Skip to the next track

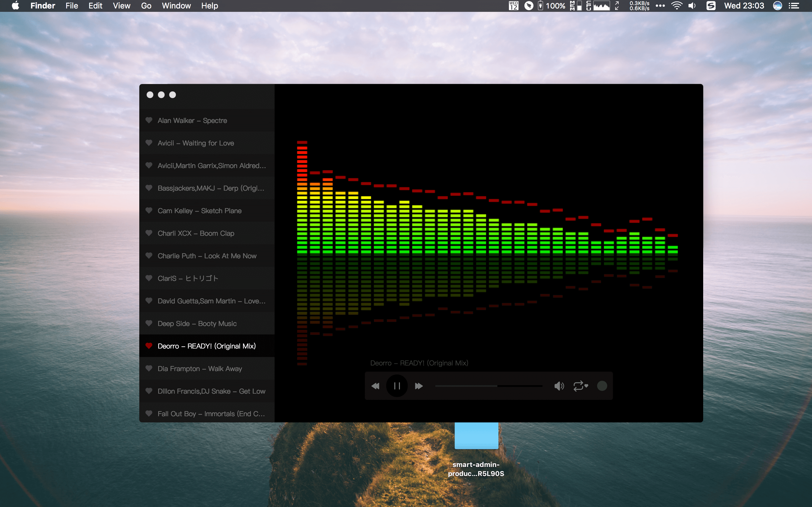pos(419,386)
